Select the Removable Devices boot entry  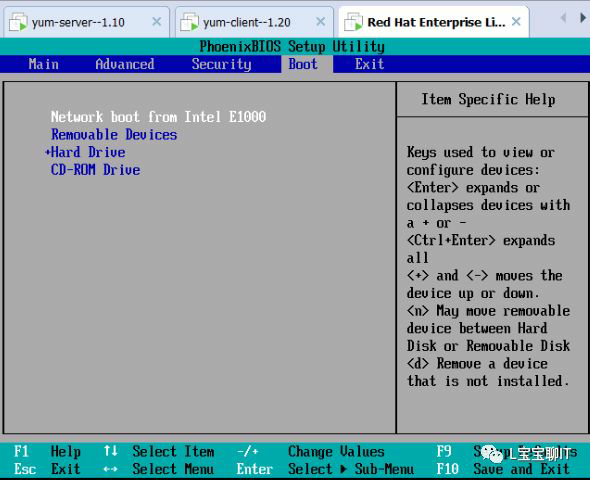coord(114,134)
